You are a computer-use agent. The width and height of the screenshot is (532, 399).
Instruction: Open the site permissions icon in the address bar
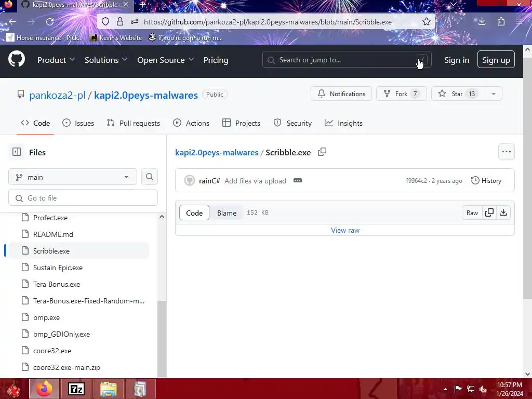135,22
